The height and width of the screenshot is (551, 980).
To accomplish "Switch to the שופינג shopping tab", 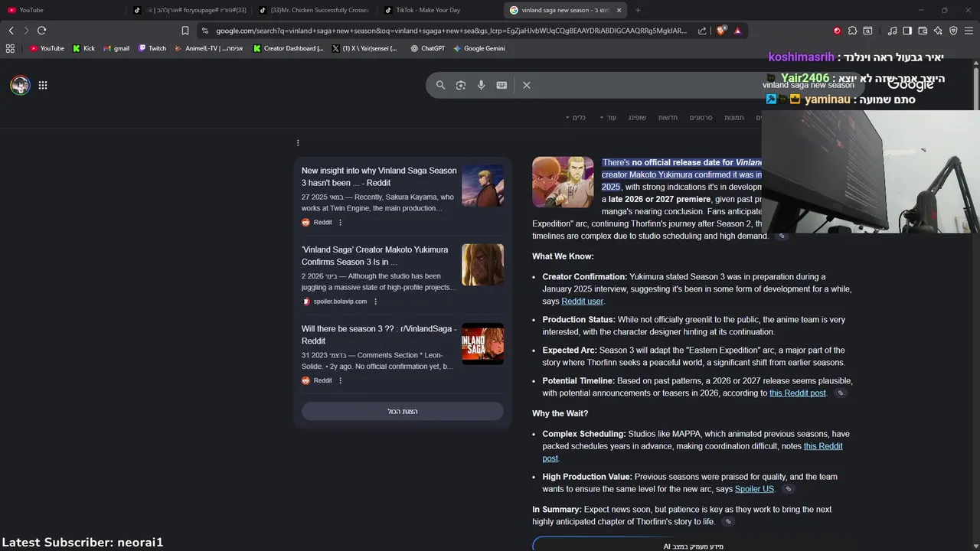I will (637, 117).
